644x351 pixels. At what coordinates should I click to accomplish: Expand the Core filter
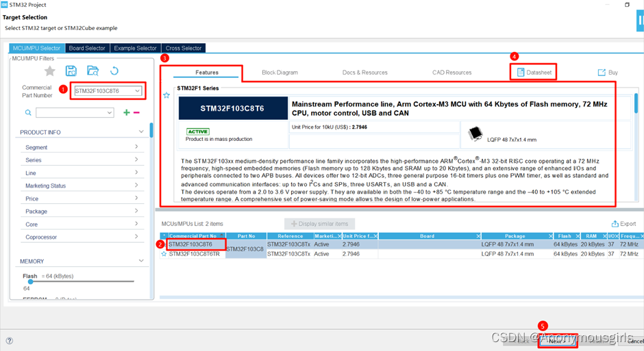136,224
